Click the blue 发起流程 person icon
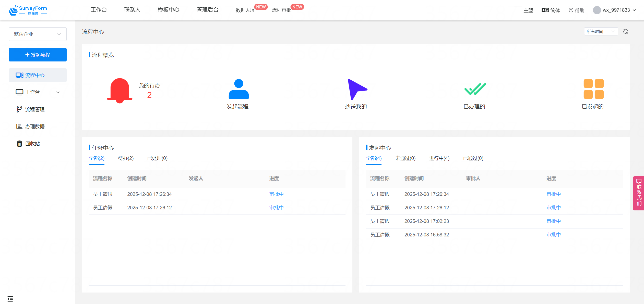This screenshot has width=644, height=304. tap(238, 89)
